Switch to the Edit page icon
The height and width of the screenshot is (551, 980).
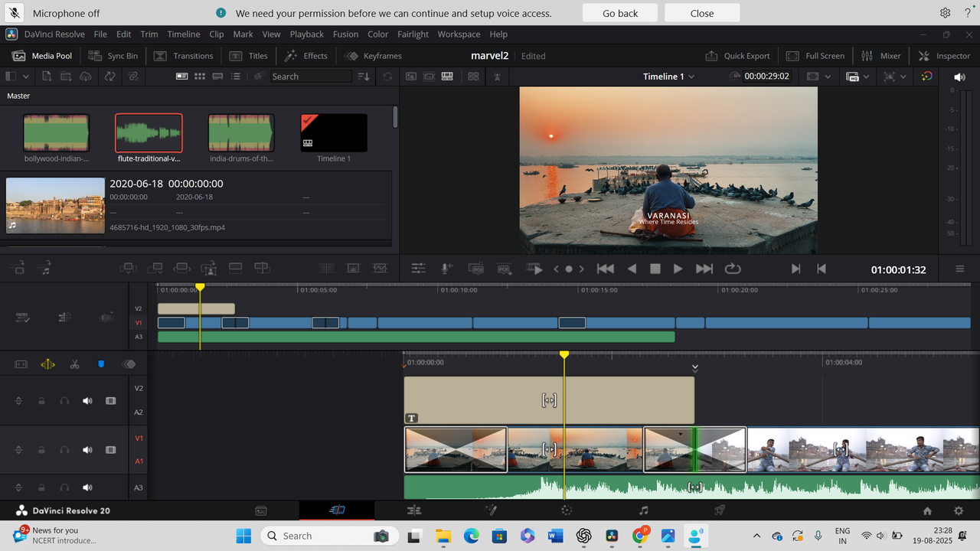[414, 510]
